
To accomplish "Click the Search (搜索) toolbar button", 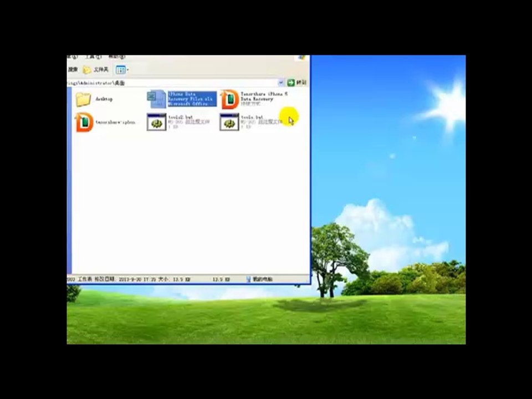I will (73, 70).
